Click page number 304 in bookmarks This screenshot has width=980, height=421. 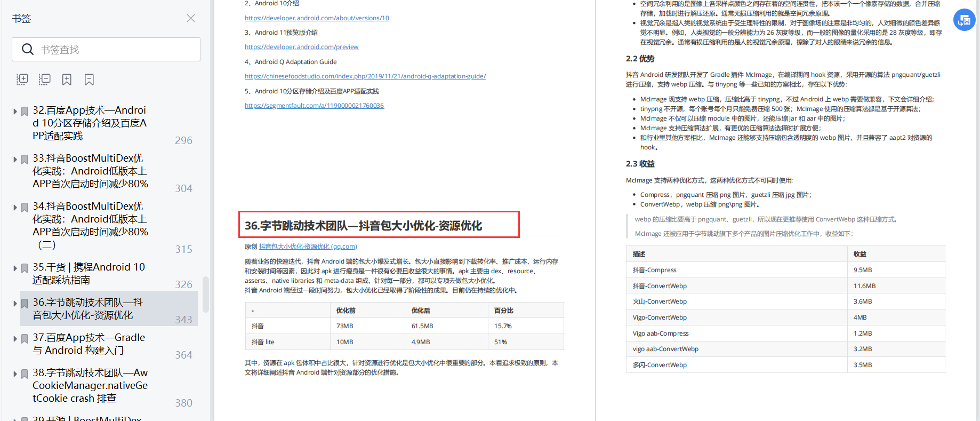coord(183,188)
